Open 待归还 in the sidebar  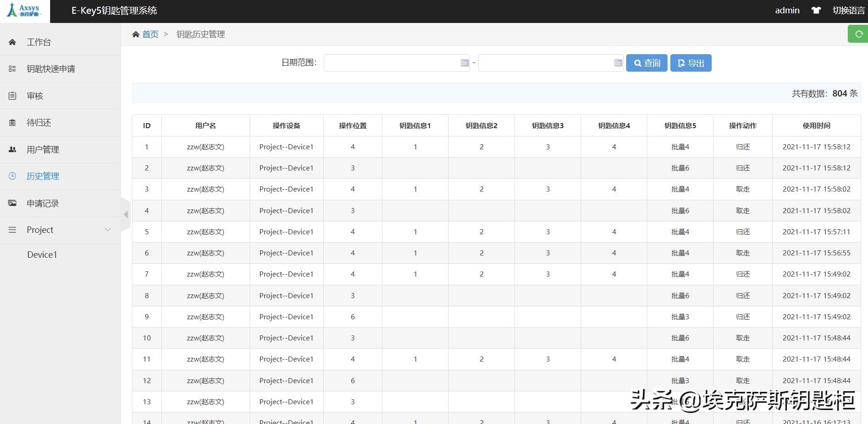click(39, 123)
